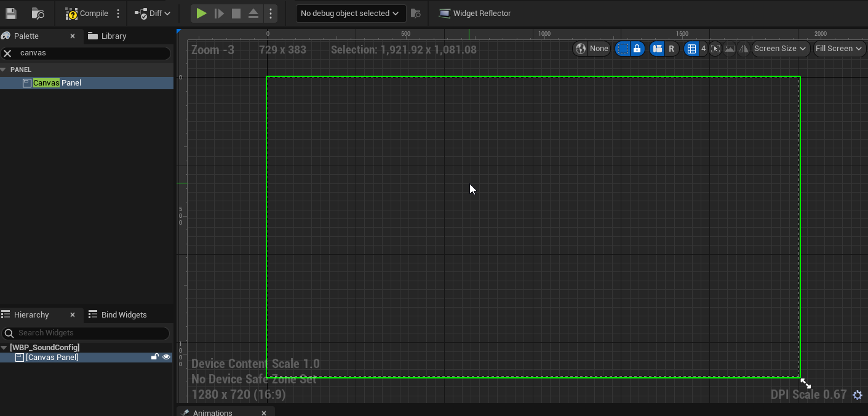
Task: Open the debug object selection dropdown
Action: pyautogui.click(x=350, y=13)
